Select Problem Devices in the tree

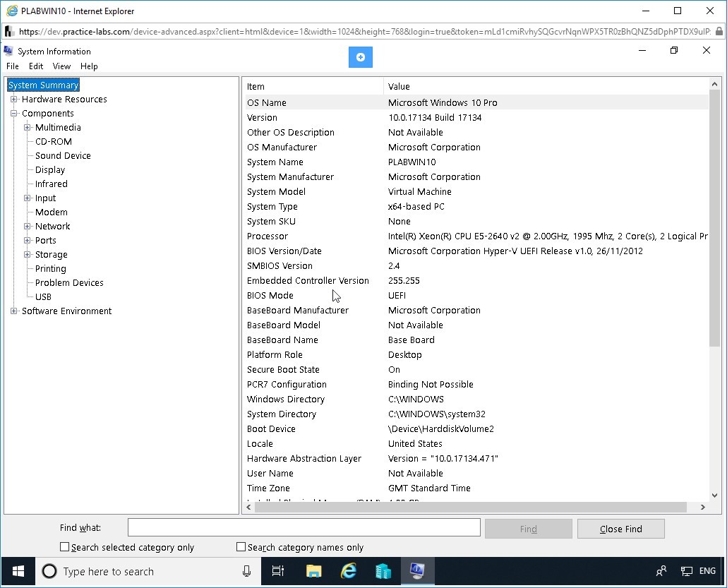tap(69, 283)
